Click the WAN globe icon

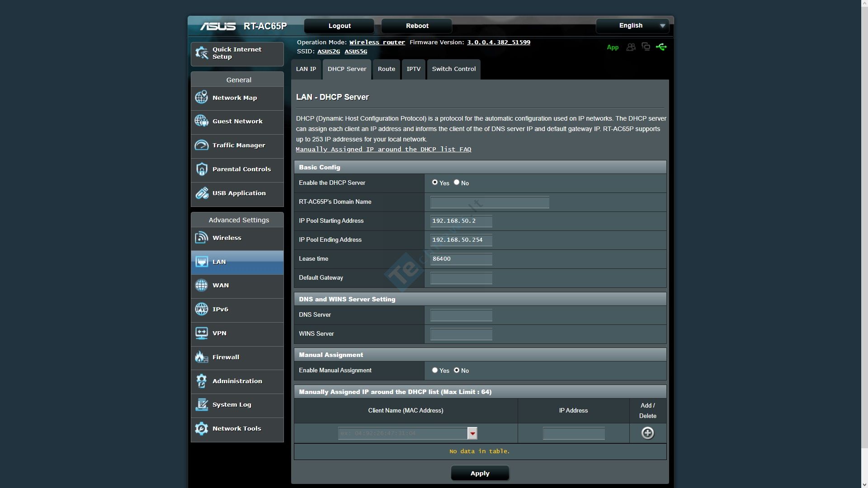click(202, 285)
